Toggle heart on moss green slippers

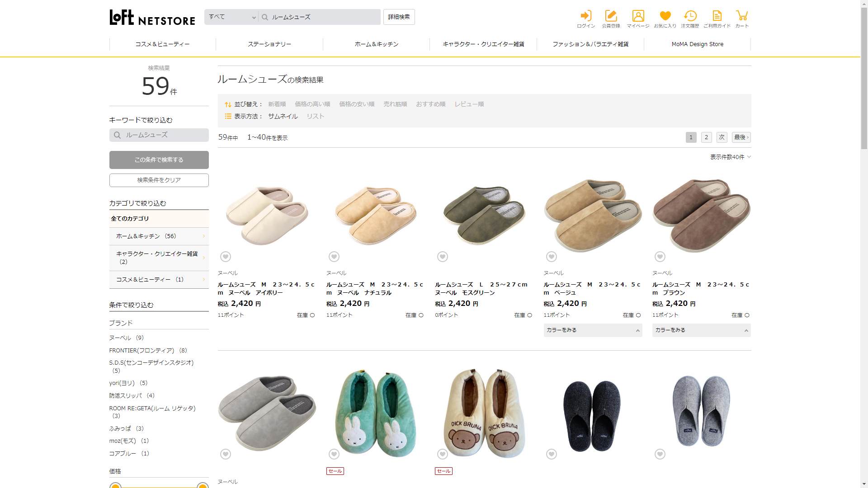point(443,257)
